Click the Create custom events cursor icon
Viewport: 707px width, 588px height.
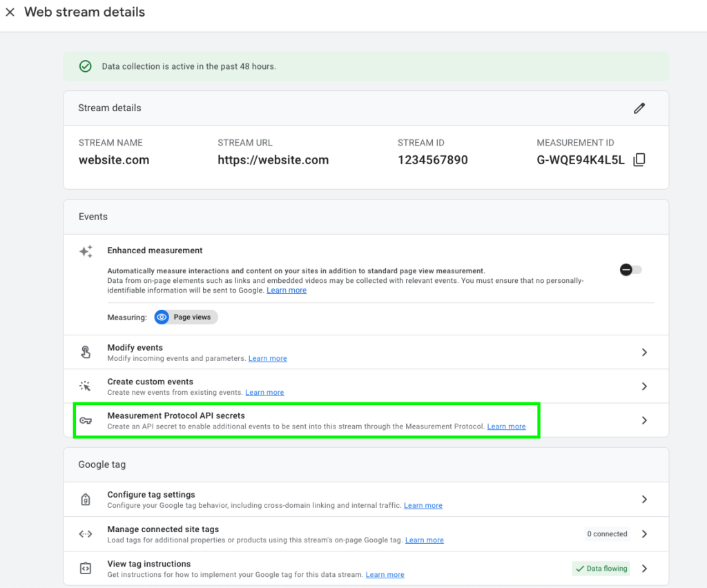pyautogui.click(x=85, y=386)
